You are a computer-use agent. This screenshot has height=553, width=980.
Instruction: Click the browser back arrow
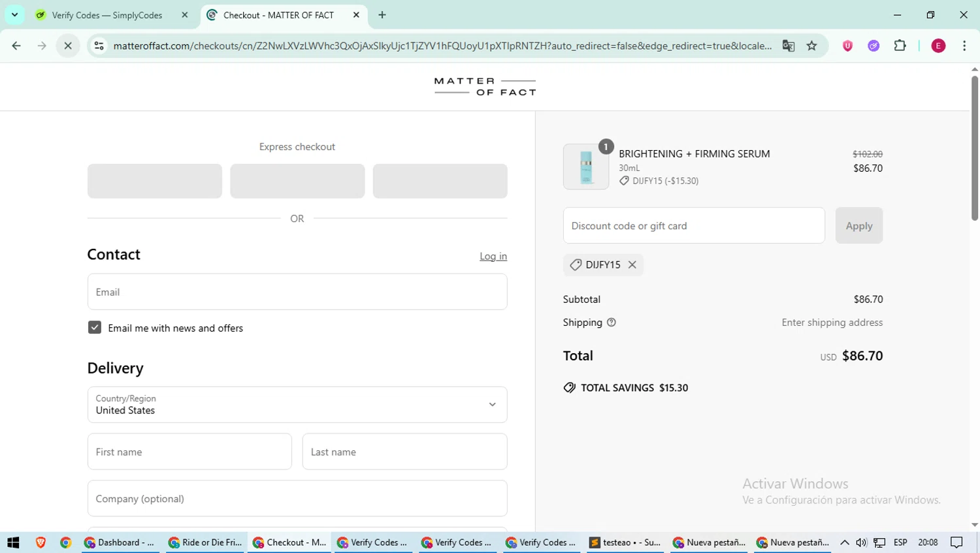pos(16,46)
